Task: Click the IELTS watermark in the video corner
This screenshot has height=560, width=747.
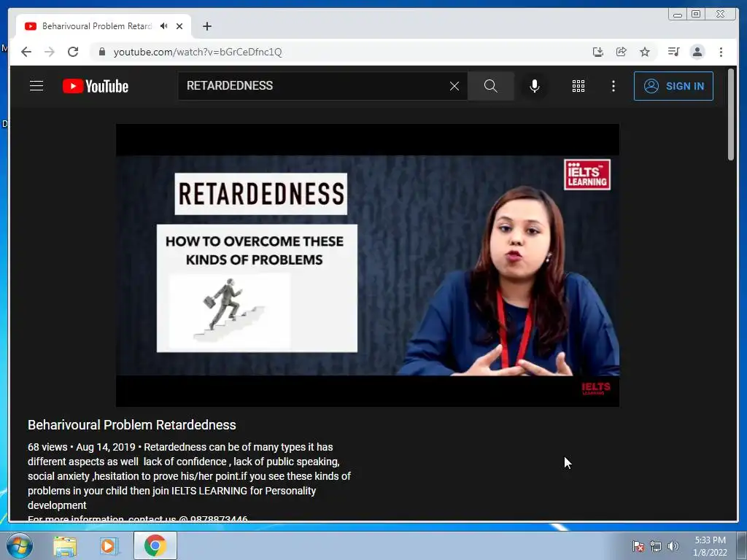Action: tap(595, 388)
